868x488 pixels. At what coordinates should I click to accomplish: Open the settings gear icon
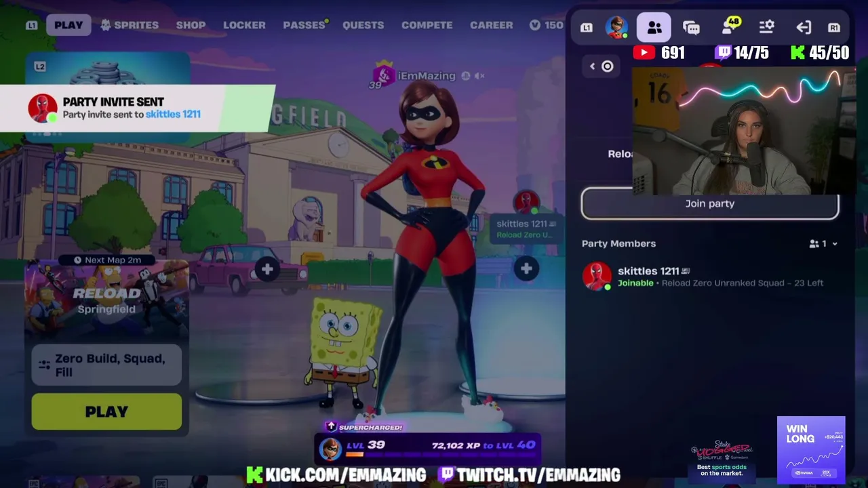click(x=767, y=27)
